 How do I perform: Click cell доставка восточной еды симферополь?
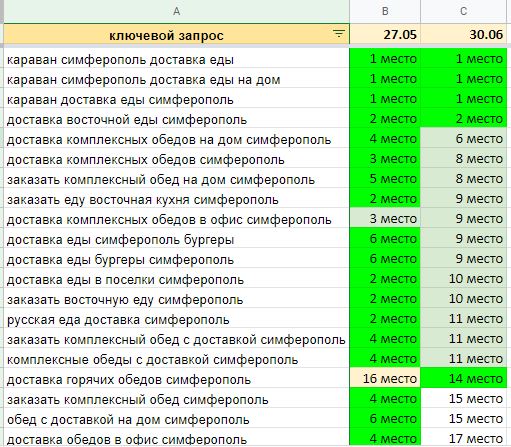(x=176, y=119)
